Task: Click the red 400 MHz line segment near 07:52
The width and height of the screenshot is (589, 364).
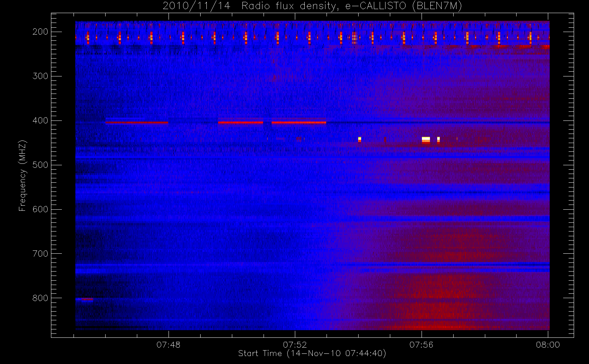Action: pyautogui.click(x=299, y=123)
